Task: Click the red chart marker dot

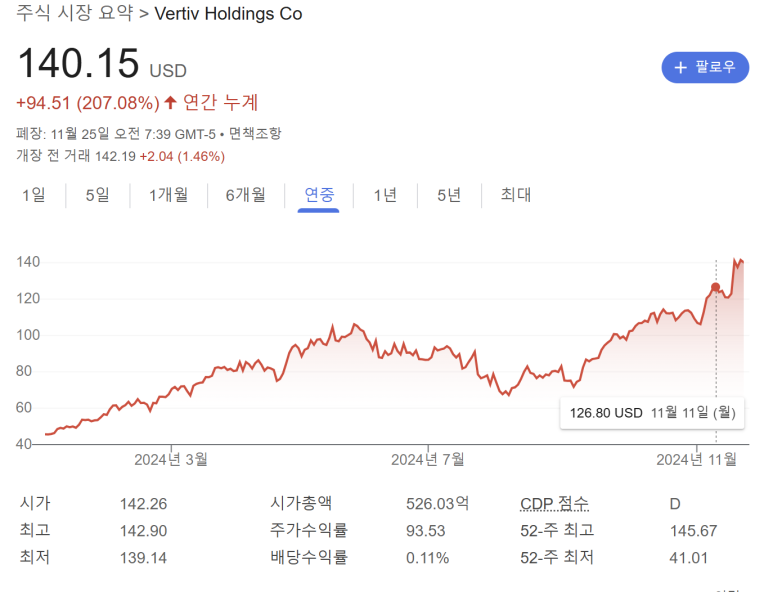Action: point(715,287)
